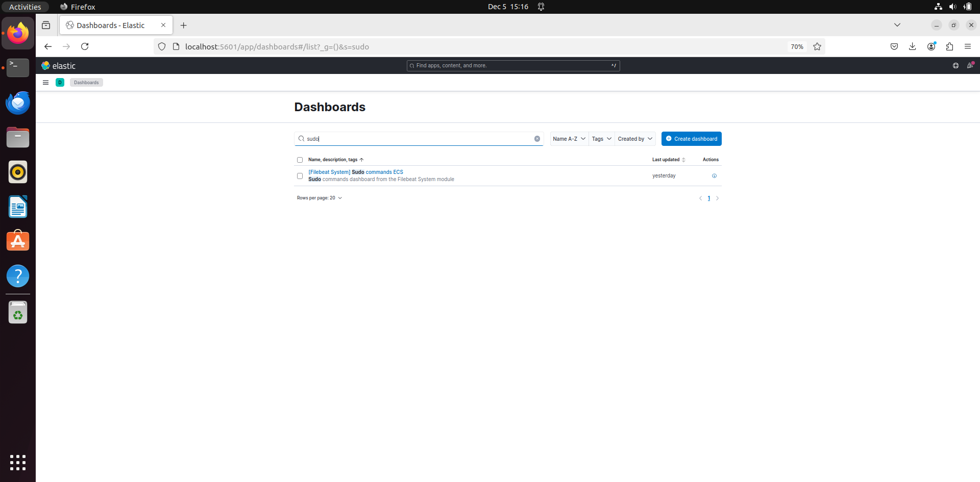
Task: Focus the Find apps, content search bar
Action: [x=513, y=65]
